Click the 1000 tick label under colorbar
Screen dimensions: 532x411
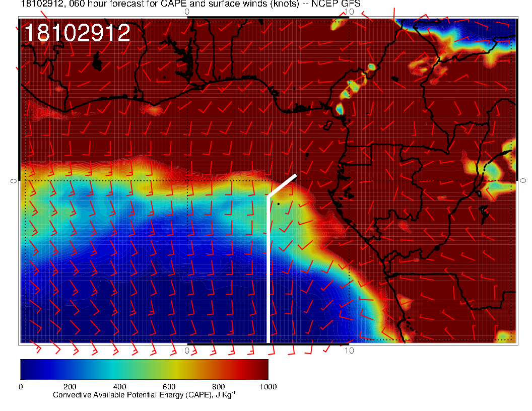[267, 387]
